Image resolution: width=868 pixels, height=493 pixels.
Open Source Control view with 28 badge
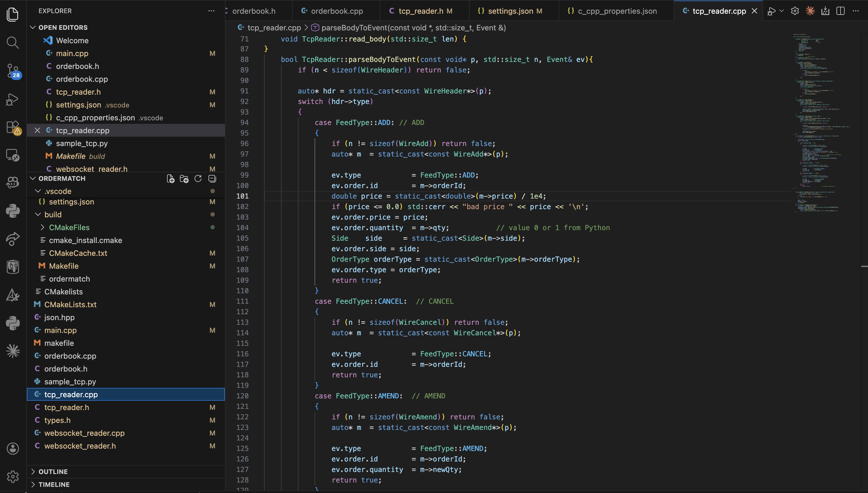[x=13, y=71]
